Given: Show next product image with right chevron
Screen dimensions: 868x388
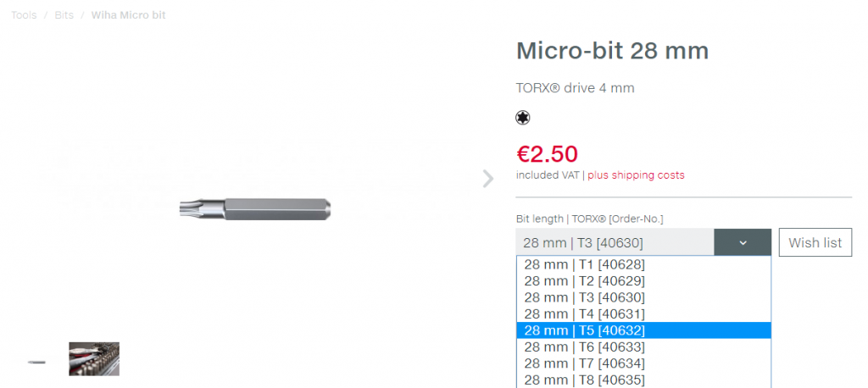Looking at the screenshot, I should [487, 179].
